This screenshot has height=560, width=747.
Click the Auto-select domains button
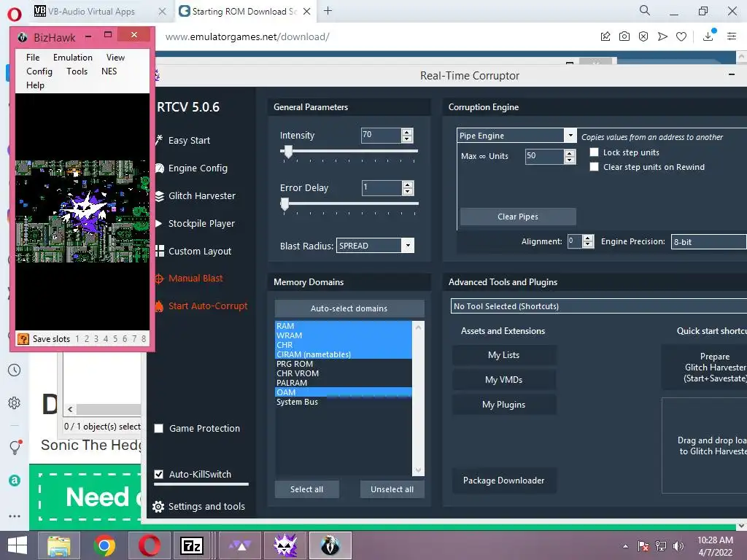coord(349,308)
